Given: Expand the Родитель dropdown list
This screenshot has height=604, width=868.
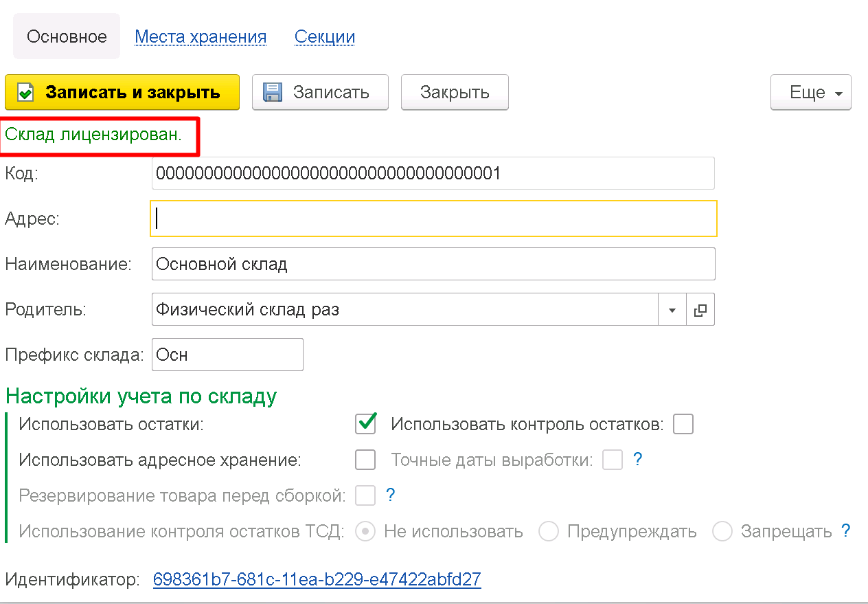Looking at the screenshot, I should click(x=672, y=310).
